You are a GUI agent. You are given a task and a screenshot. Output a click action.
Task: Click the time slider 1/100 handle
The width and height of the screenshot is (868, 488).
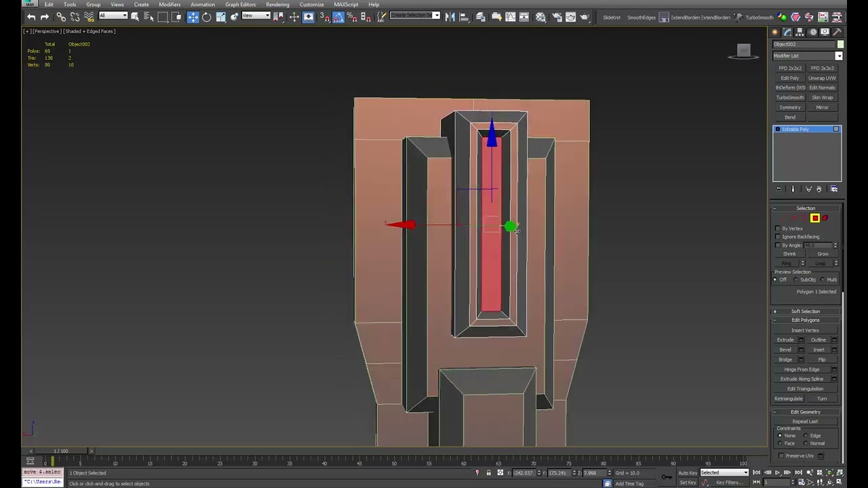[x=61, y=451]
